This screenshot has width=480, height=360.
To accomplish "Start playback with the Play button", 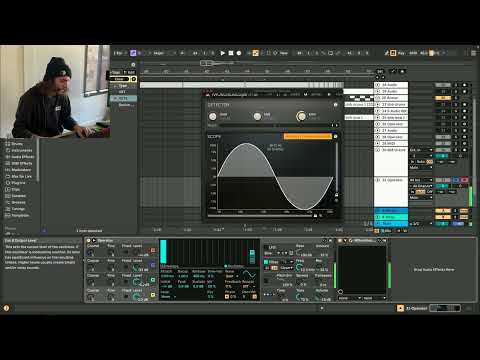I will point(222,53).
